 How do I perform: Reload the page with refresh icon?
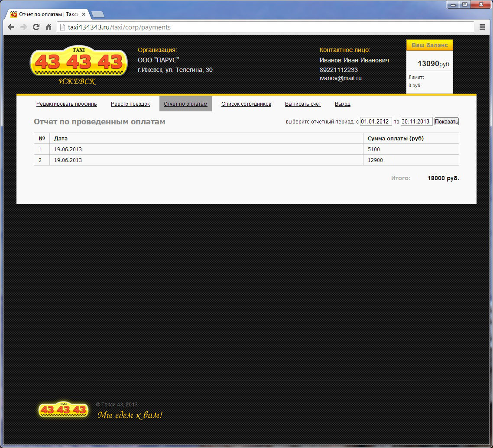pyautogui.click(x=36, y=27)
